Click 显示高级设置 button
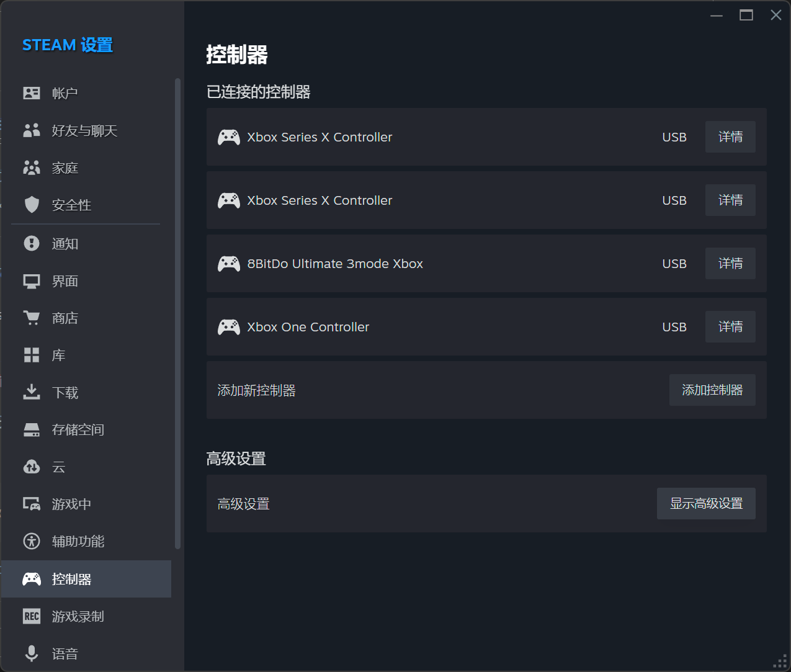The height and width of the screenshot is (672, 791). click(x=706, y=504)
